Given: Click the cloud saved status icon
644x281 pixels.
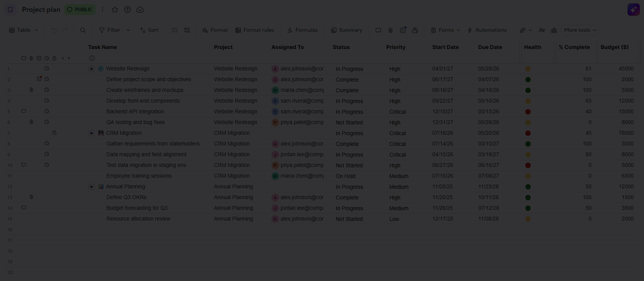Looking at the screenshot, I should [140, 10].
